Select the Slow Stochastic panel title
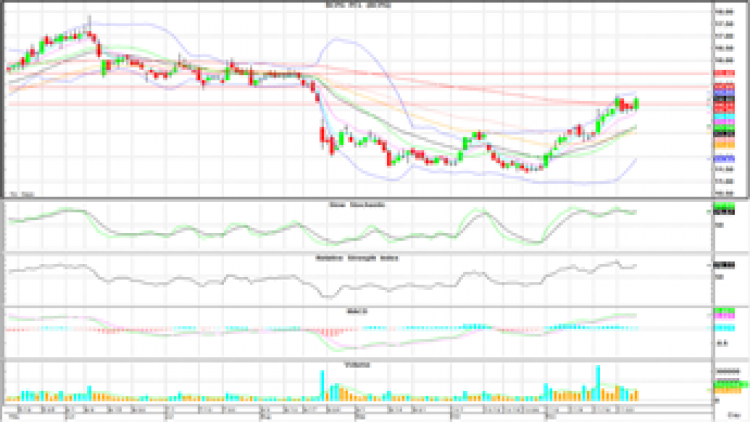Image resolution: width=750 pixels, height=422 pixels. (357, 204)
